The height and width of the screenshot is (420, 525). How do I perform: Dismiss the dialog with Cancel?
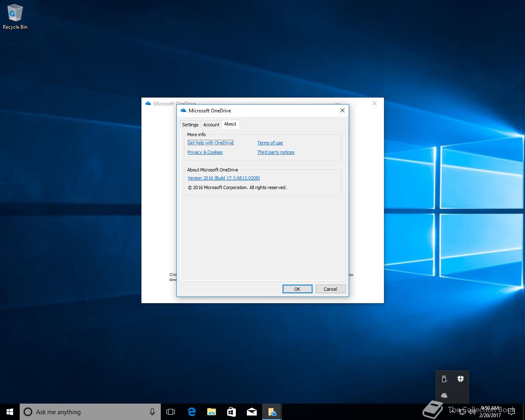[330, 289]
